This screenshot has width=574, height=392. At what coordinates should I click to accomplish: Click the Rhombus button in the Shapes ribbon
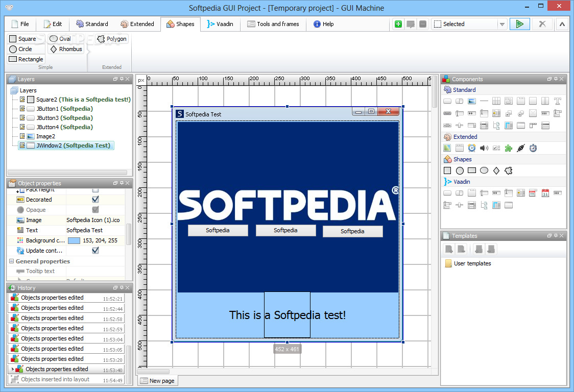coord(66,49)
